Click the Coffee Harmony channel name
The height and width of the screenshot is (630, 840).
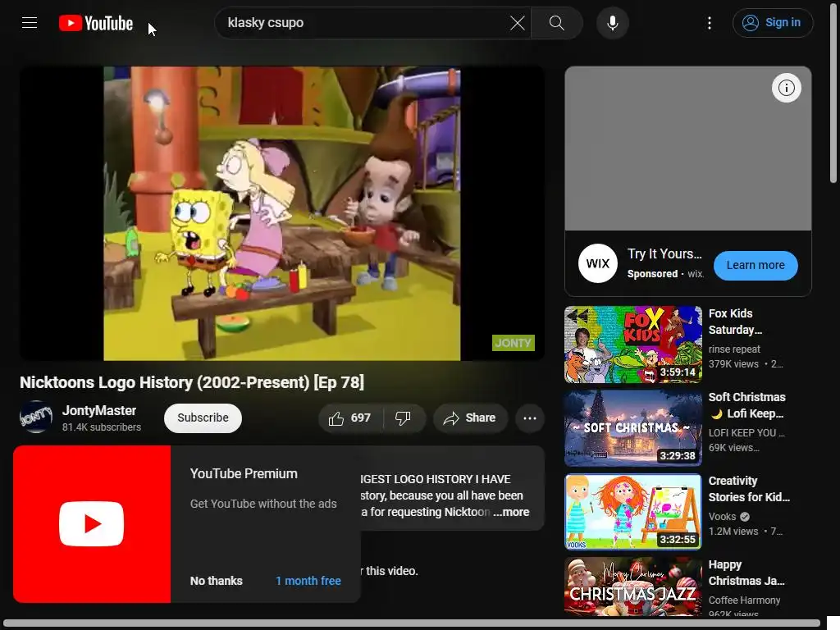coord(744,600)
